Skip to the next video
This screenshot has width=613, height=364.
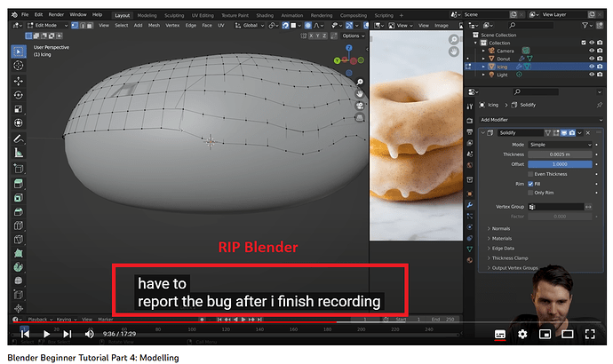[68, 335]
